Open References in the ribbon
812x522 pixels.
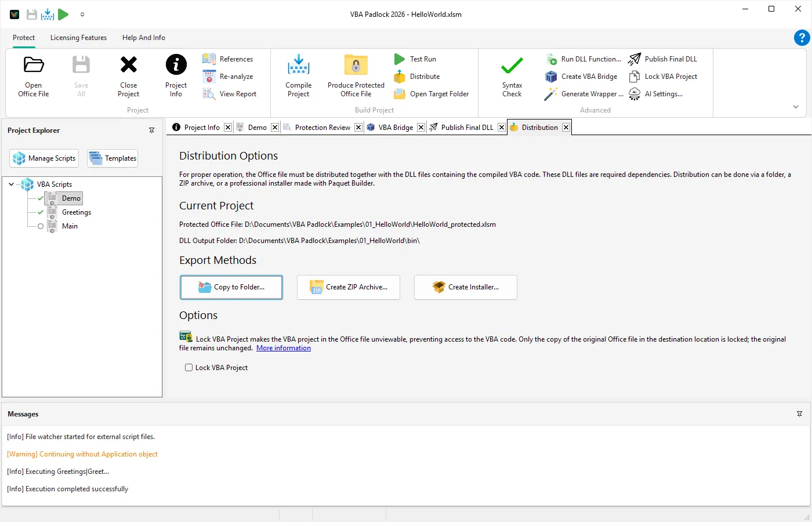click(x=227, y=59)
